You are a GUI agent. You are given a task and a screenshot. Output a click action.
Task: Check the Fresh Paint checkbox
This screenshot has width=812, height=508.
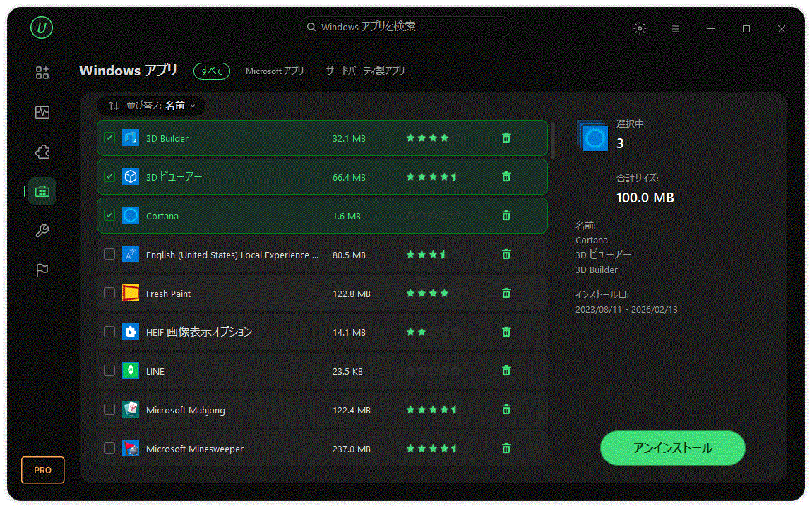109,293
